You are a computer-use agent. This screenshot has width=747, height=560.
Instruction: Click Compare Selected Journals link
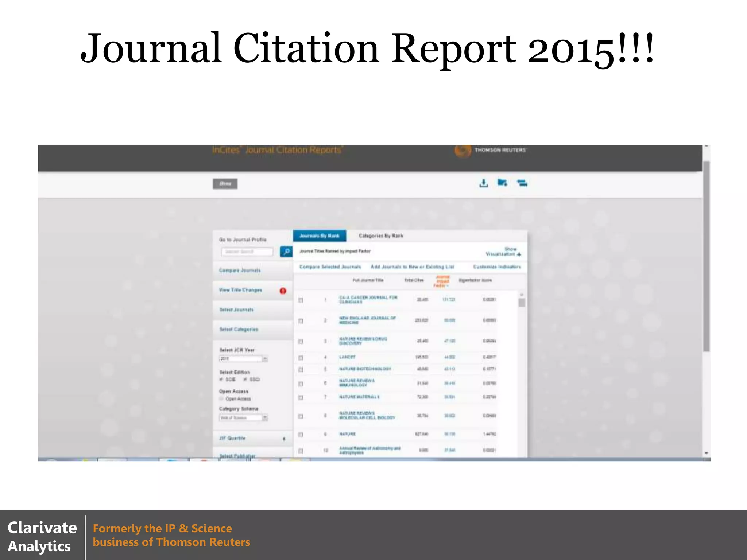point(330,267)
